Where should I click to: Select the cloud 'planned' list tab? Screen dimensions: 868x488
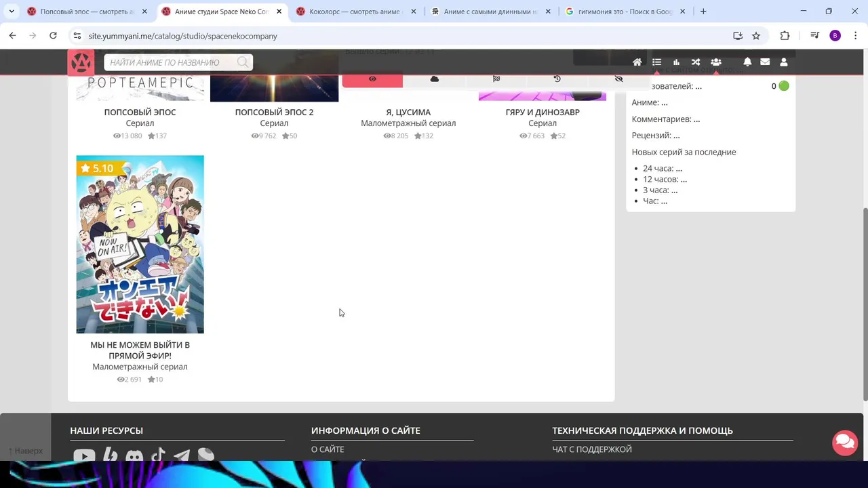click(x=435, y=79)
